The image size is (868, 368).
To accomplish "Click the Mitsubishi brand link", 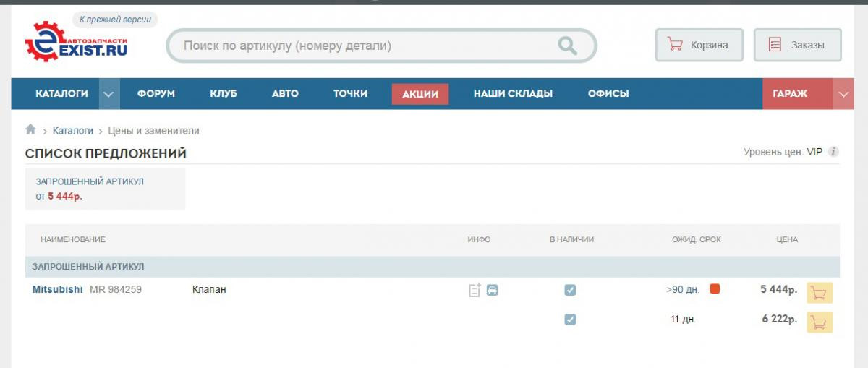I will 58,289.
